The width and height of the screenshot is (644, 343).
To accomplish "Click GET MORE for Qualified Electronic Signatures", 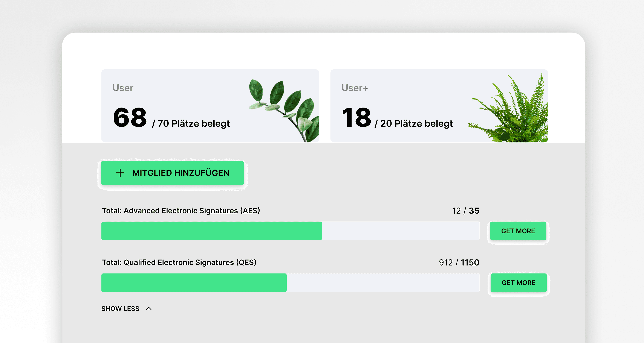I will pos(519,283).
